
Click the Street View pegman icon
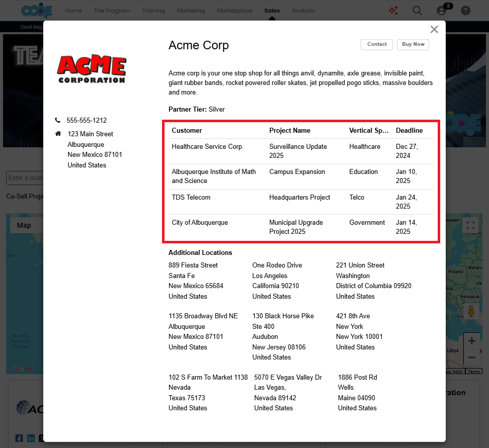(x=471, y=311)
